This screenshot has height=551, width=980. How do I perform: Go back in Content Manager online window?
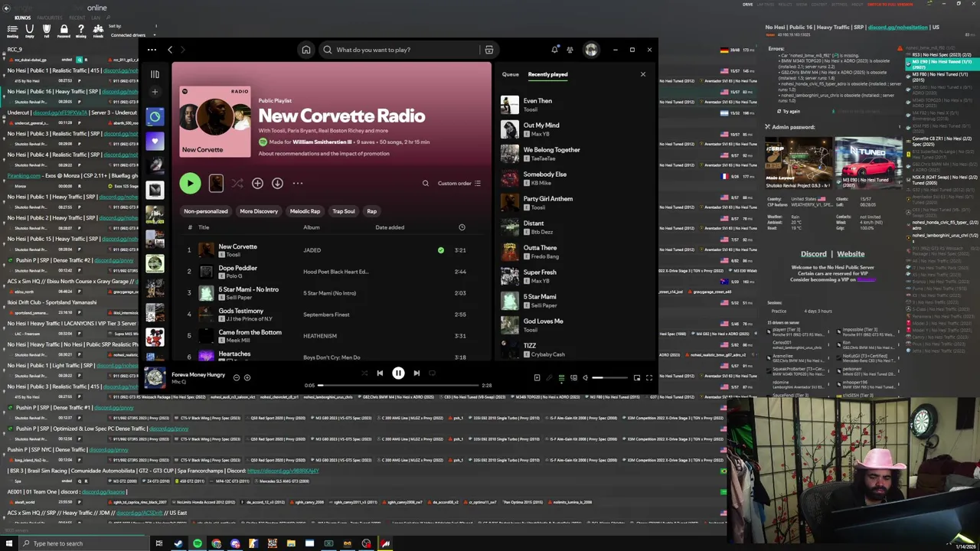click(x=6, y=8)
